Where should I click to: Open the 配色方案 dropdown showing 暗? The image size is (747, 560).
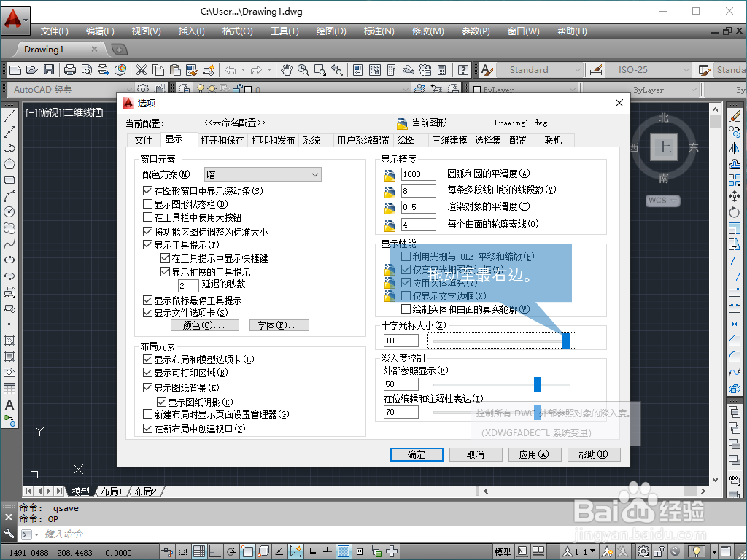click(316, 174)
